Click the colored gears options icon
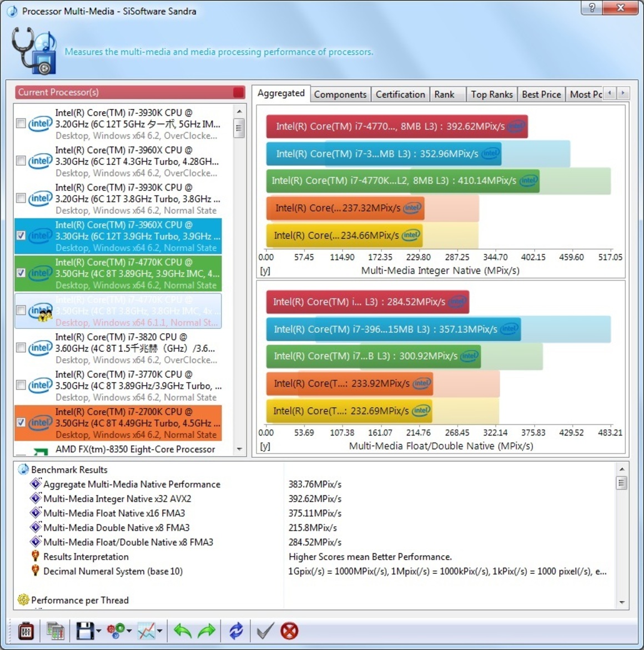644x650 pixels. tap(115, 631)
